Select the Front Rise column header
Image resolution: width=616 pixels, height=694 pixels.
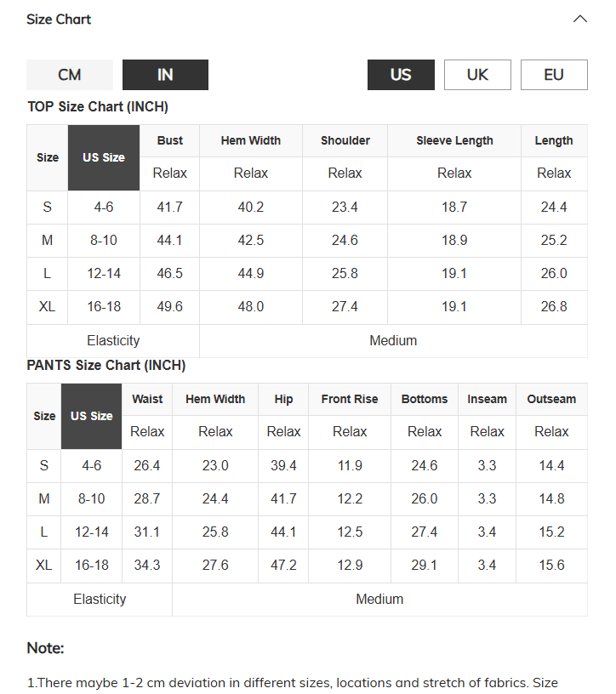click(x=350, y=399)
